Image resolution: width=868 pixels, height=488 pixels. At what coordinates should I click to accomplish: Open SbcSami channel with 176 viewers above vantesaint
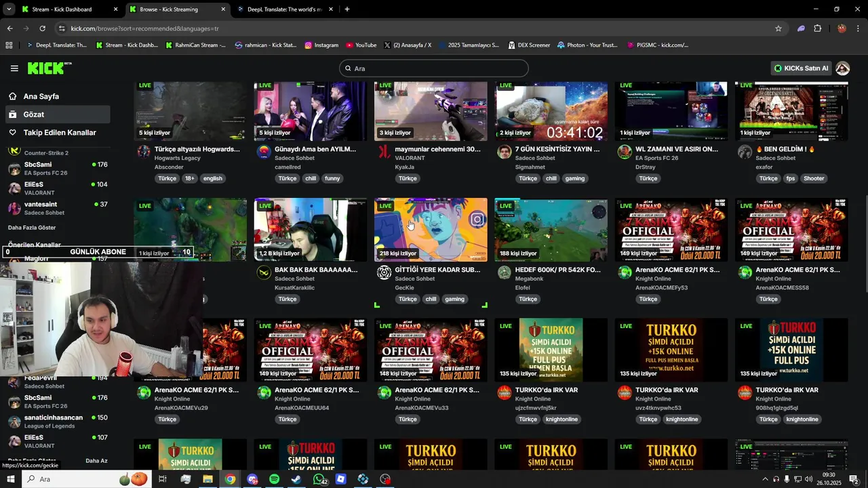58,168
